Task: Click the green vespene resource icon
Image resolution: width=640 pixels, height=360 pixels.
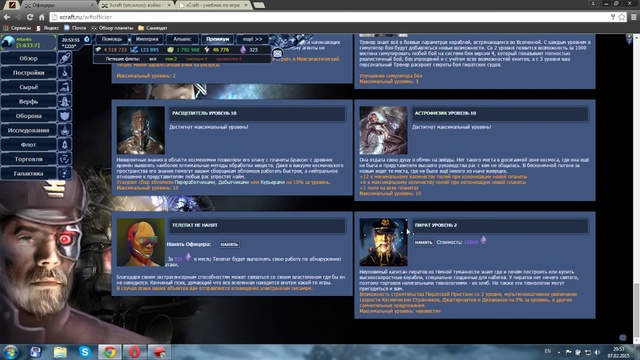Action: (171, 50)
